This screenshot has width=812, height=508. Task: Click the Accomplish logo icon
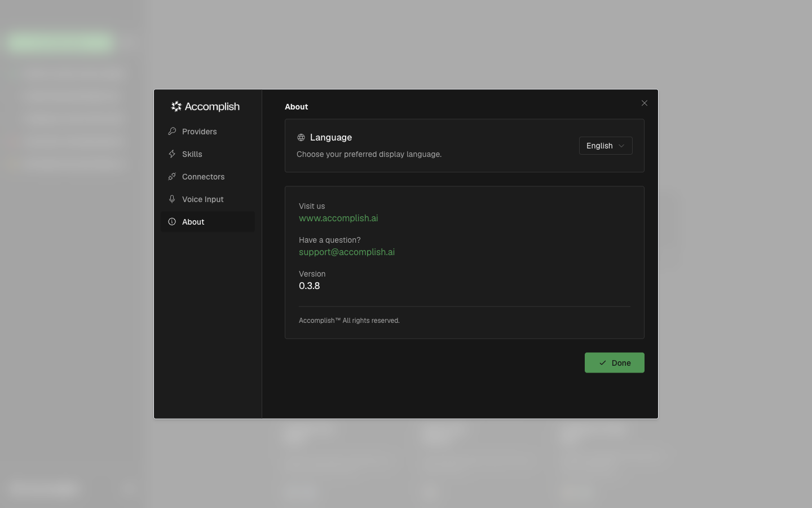176,106
